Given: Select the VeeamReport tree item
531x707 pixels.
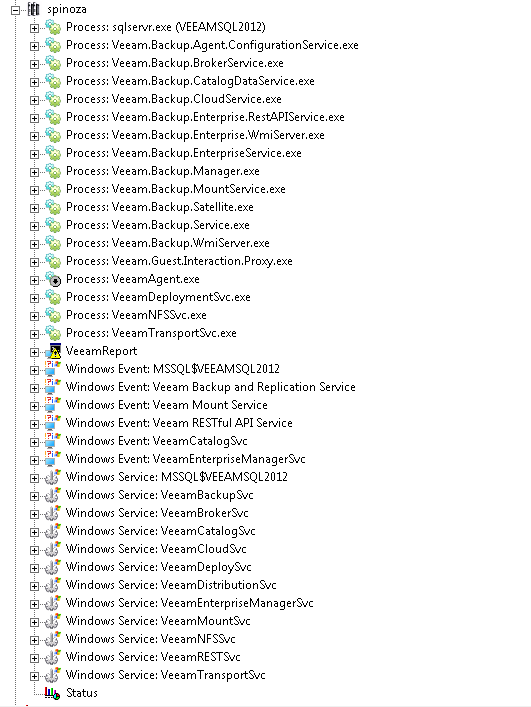Looking at the screenshot, I should pyautogui.click(x=101, y=351).
